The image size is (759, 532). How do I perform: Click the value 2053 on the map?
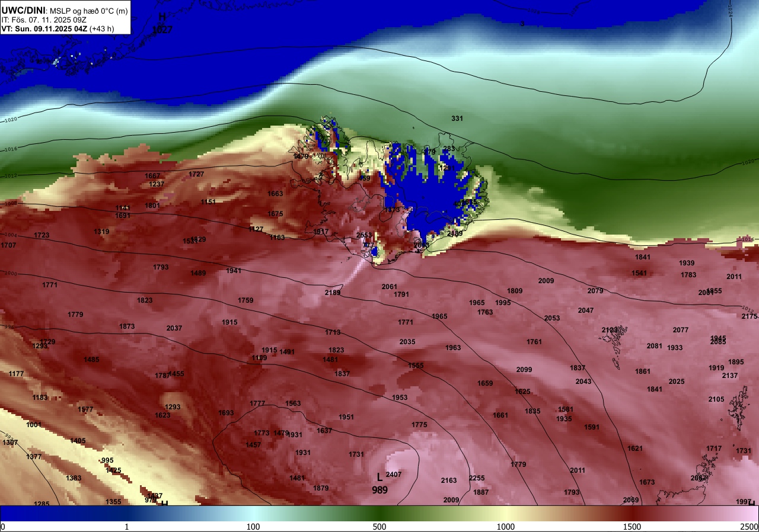pos(552,318)
